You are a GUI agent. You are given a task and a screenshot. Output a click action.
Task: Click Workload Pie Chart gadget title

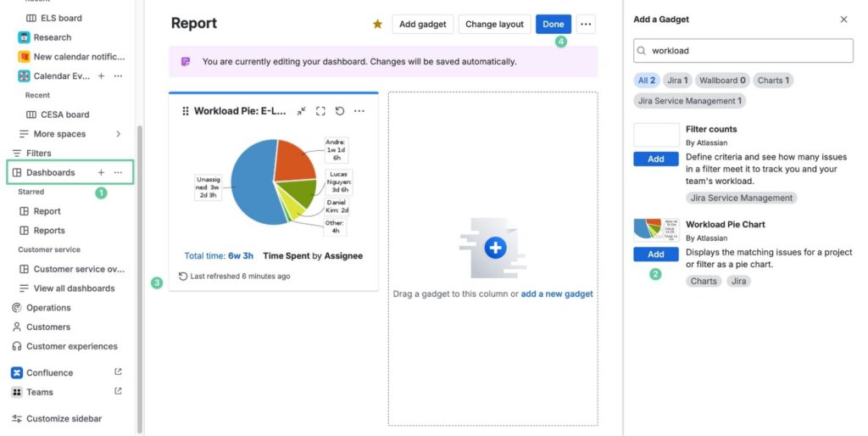point(726,225)
